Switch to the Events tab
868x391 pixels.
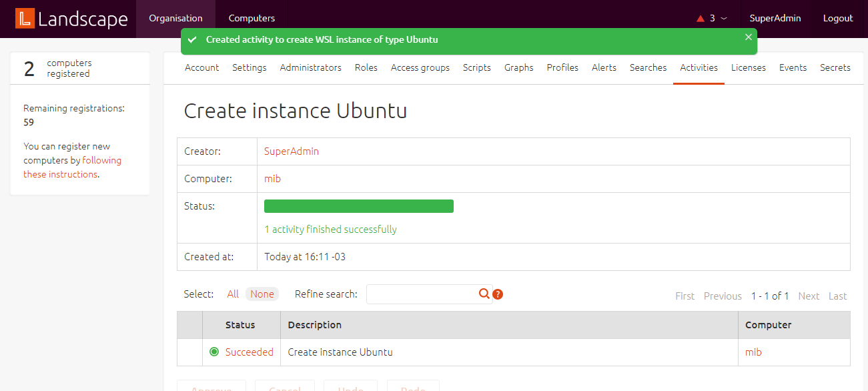coord(793,67)
